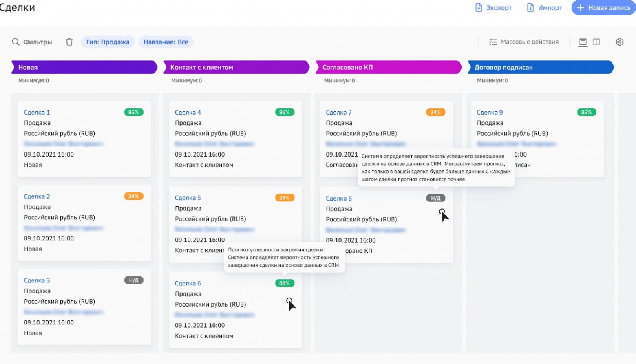
Task: Select the Согласовано КП stage header
Action: point(388,67)
